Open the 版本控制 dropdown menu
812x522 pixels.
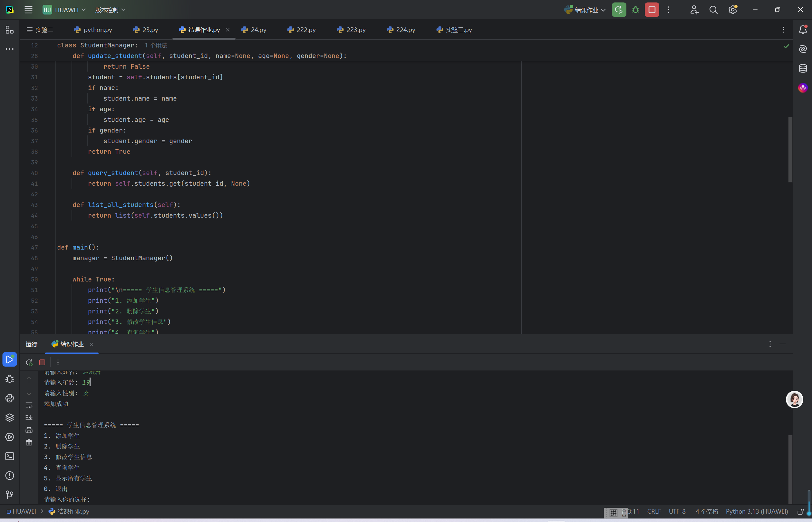[110, 10]
